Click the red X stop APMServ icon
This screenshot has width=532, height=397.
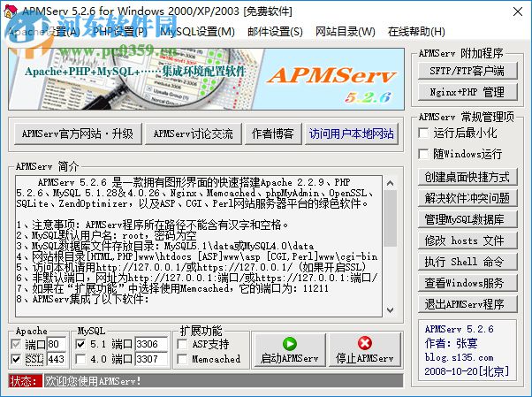tap(365, 343)
